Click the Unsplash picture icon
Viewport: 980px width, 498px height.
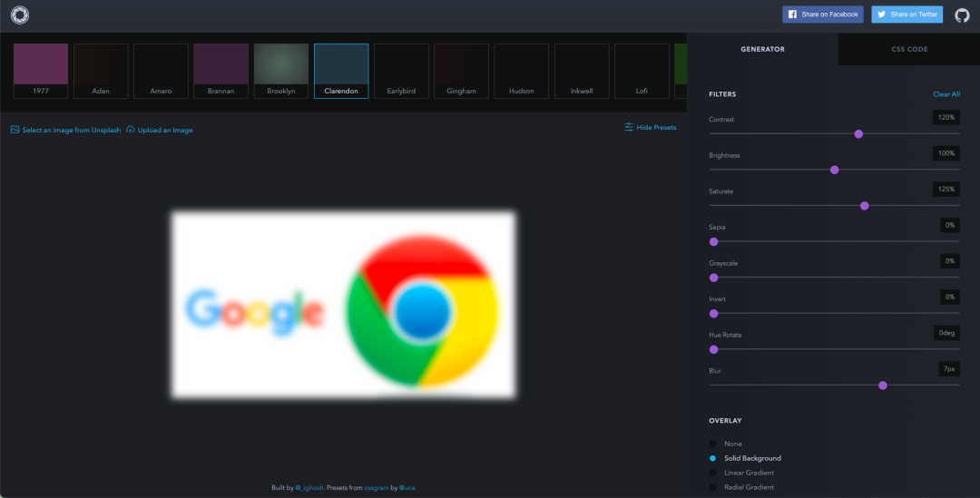coord(15,130)
